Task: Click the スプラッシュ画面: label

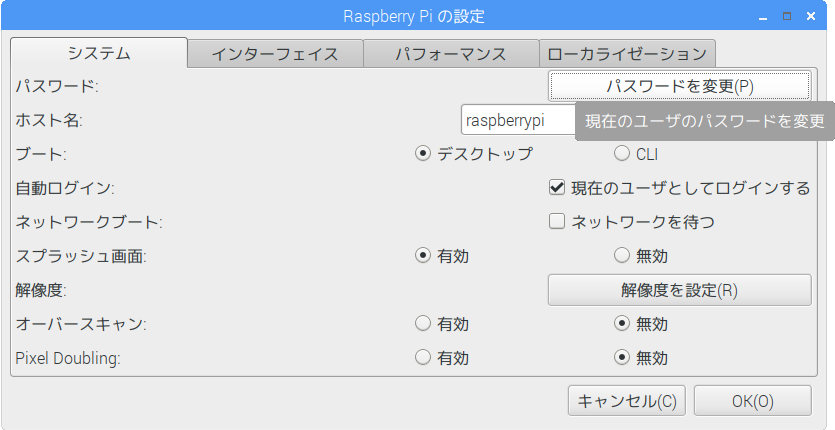Action: pos(81,256)
